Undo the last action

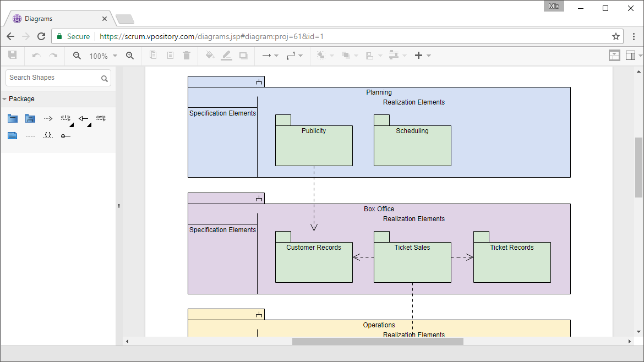pos(36,56)
